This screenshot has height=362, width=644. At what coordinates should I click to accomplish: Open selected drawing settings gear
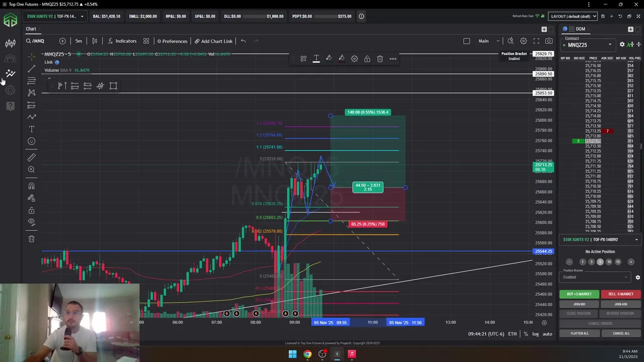tap(354, 59)
